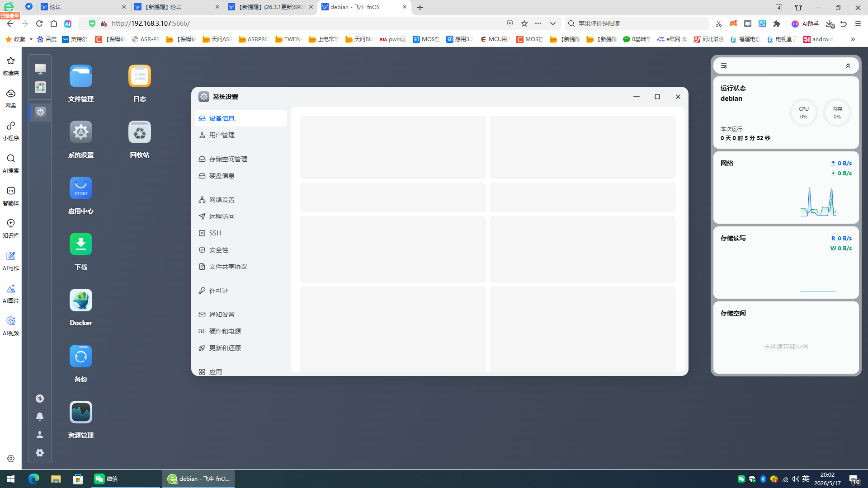This screenshot has height=488, width=868.
Task: Open Microsoft Edge from taskbar
Action: [34, 479]
